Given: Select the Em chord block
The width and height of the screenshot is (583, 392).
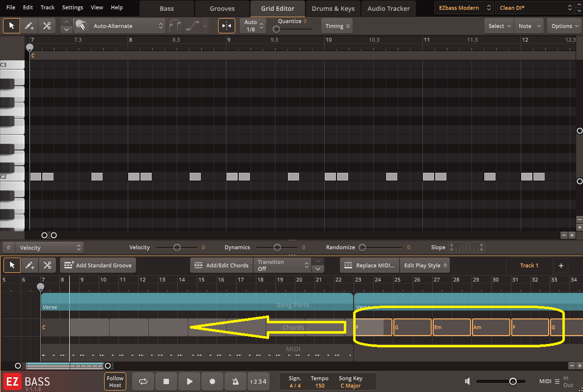Looking at the screenshot, I should [452, 327].
